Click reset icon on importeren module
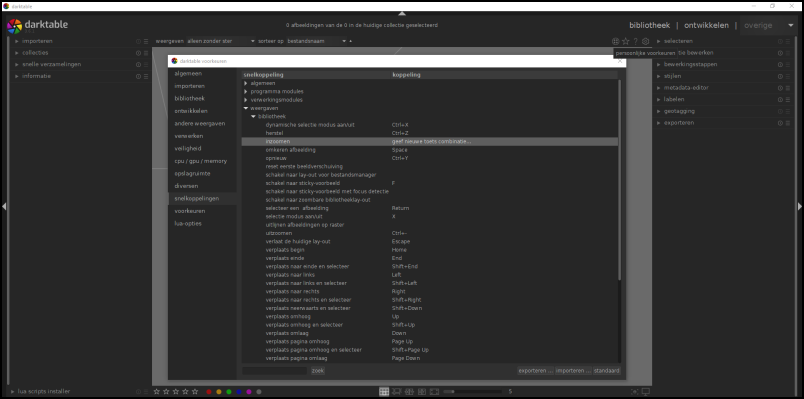Image resolution: width=804 pixels, height=399 pixels. point(138,41)
